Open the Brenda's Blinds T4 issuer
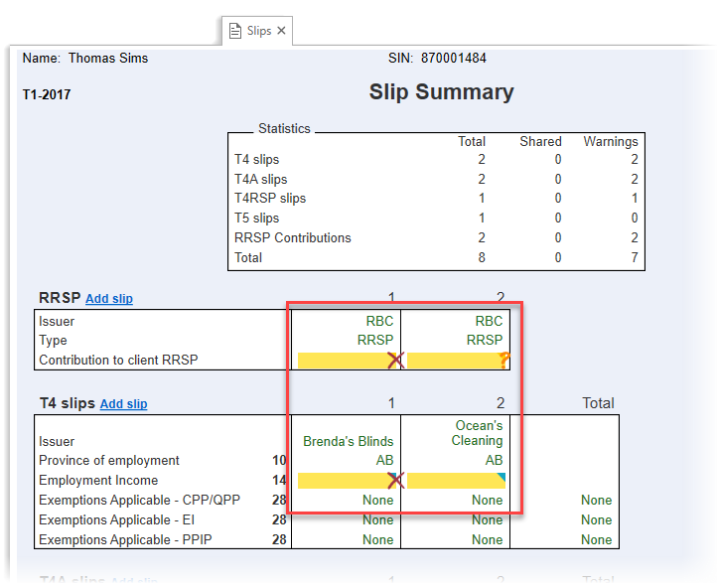Image resolution: width=718 pixels, height=588 pixels. pyautogui.click(x=348, y=441)
